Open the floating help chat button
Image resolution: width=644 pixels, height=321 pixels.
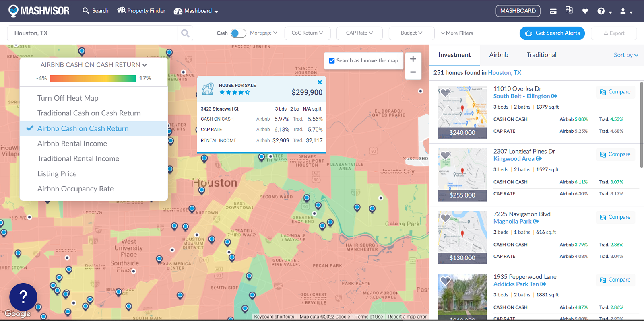[x=23, y=297]
